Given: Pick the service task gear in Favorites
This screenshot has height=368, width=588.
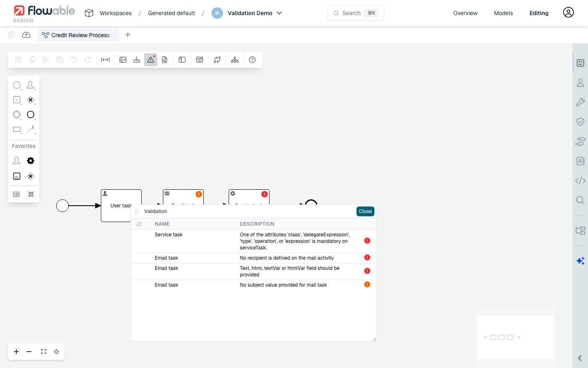Looking at the screenshot, I should pyautogui.click(x=31, y=161).
